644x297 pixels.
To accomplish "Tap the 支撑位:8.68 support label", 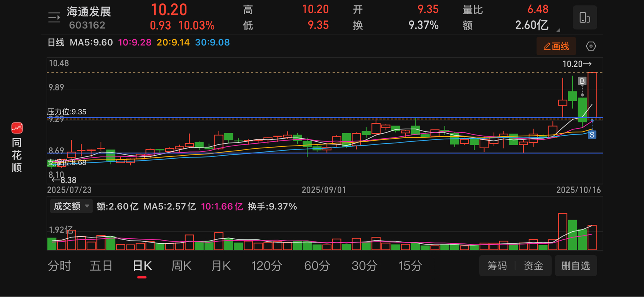I will 67,163.
